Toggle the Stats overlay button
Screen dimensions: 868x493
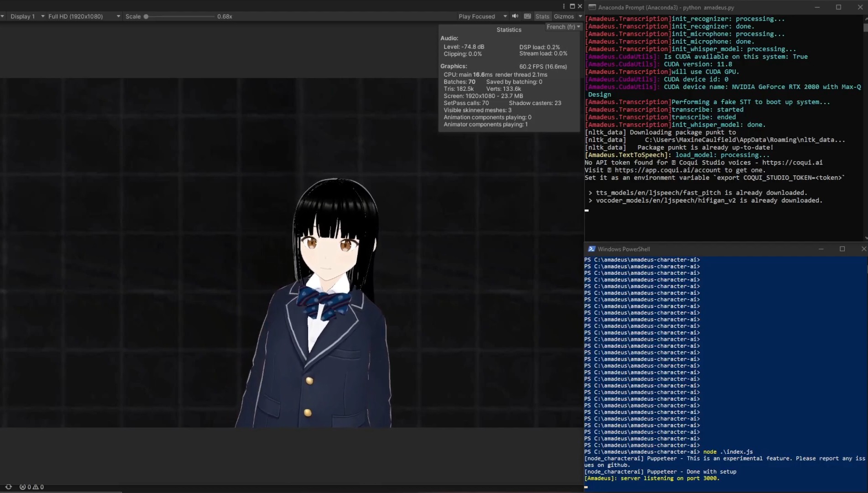[542, 16]
